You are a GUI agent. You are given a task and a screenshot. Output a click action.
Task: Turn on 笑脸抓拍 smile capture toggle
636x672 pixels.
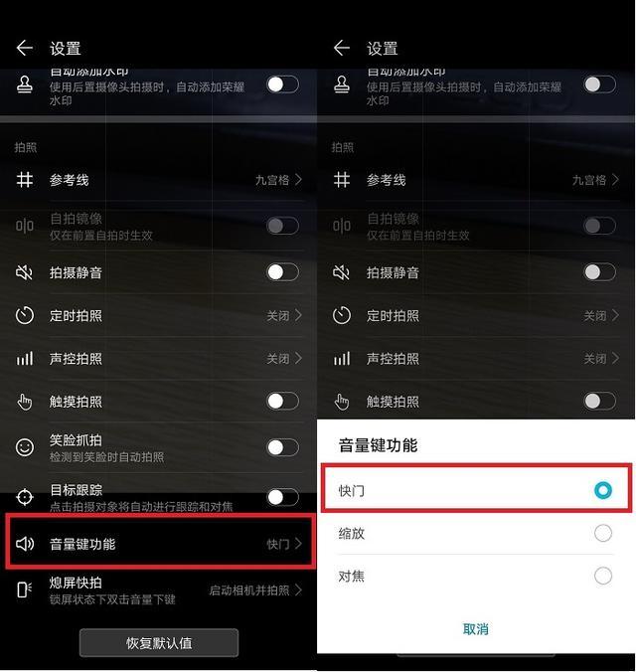pyautogui.click(x=282, y=447)
